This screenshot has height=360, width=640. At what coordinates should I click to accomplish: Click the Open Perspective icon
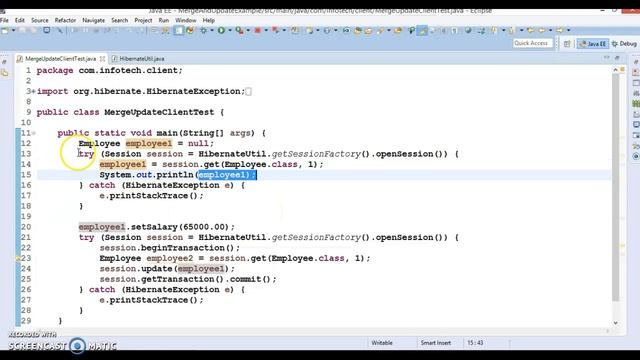tap(567, 44)
